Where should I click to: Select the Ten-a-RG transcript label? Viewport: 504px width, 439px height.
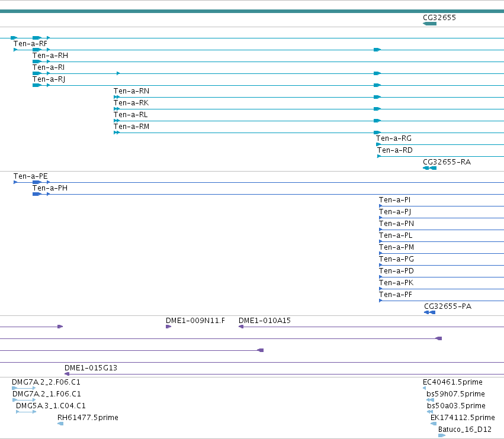click(x=394, y=138)
